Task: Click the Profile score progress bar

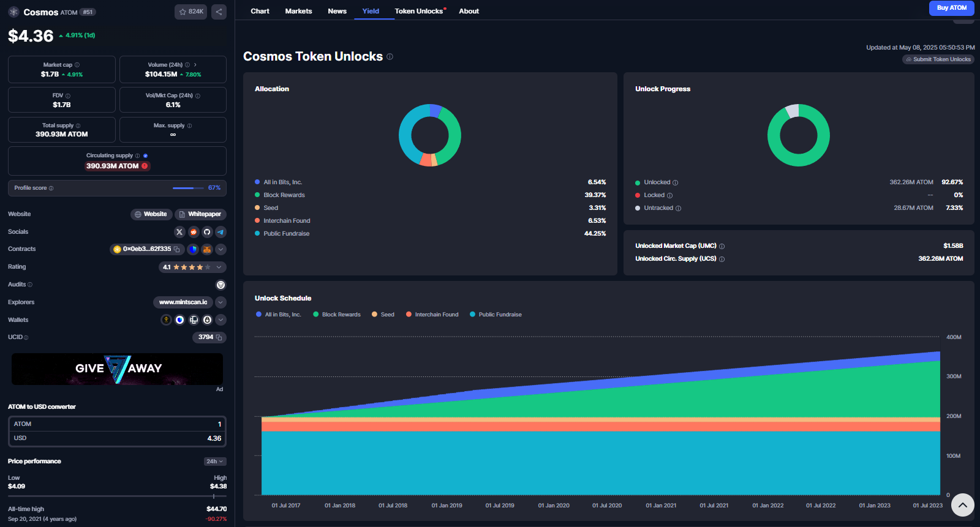Action: [x=187, y=188]
